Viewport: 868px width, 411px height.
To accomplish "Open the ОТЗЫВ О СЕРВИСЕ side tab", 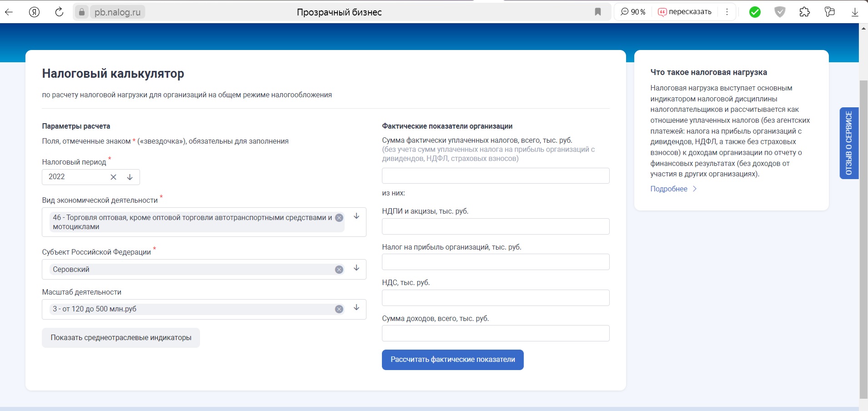I will [x=848, y=143].
